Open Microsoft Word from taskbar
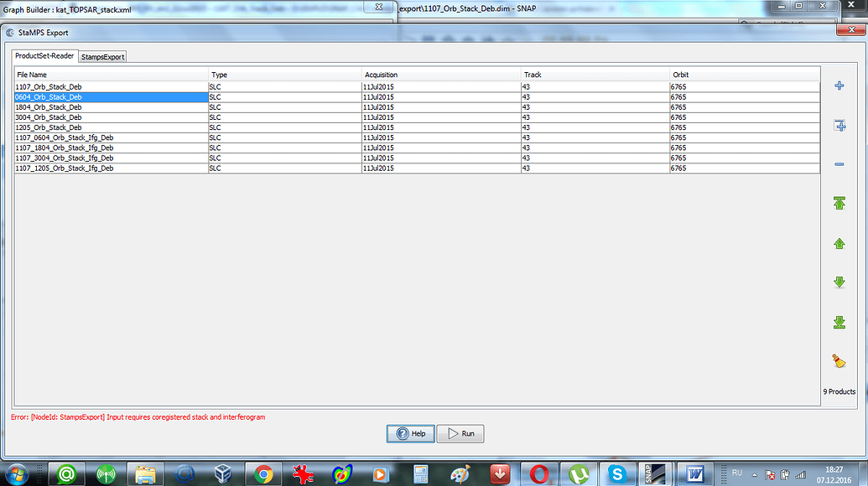Viewport: 868px width, 486px height. tap(694, 474)
